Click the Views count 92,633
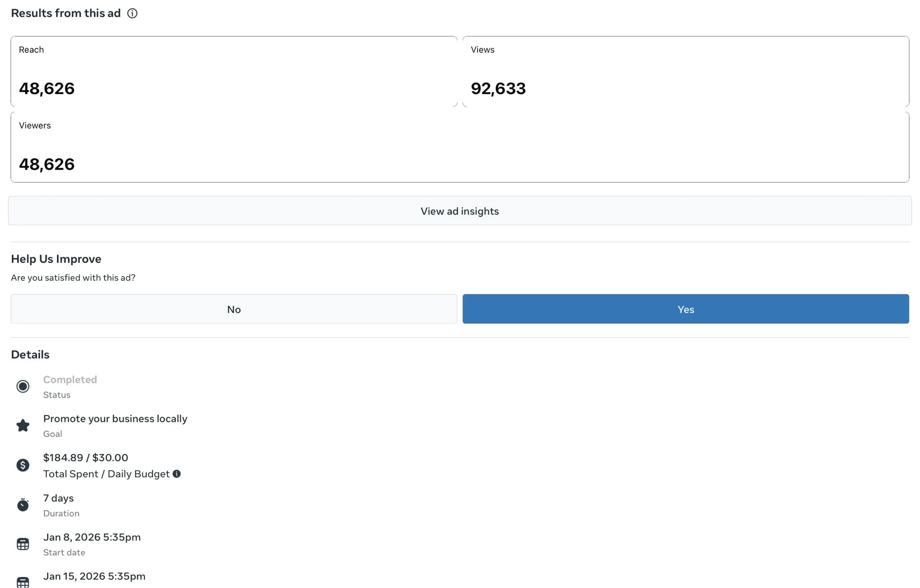 point(498,89)
